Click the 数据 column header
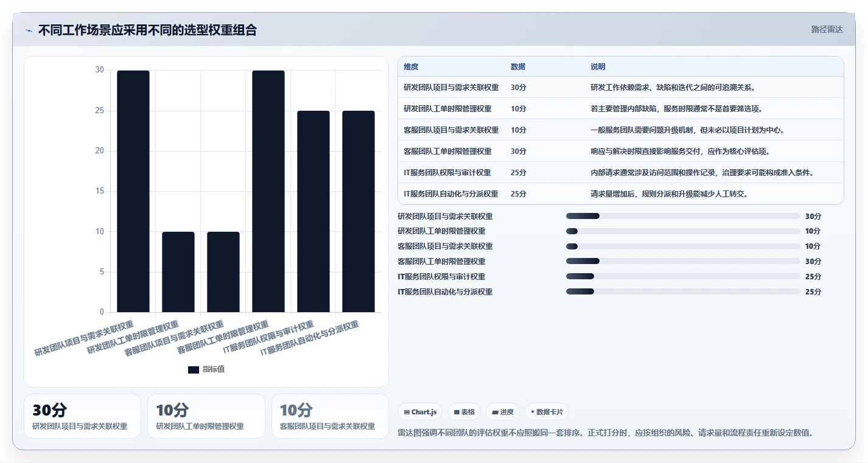The height and width of the screenshot is (463, 868). point(518,67)
